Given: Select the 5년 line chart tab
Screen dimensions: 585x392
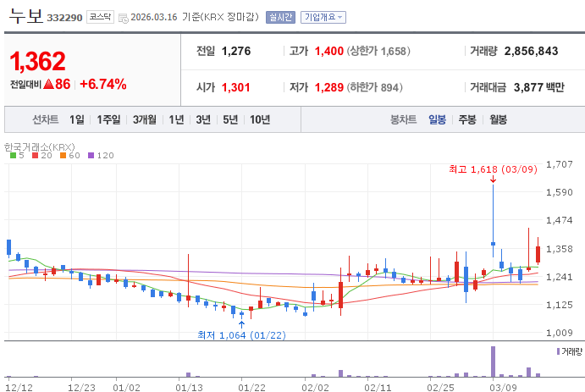Looking at the screenshot, I should coord(230,119).
